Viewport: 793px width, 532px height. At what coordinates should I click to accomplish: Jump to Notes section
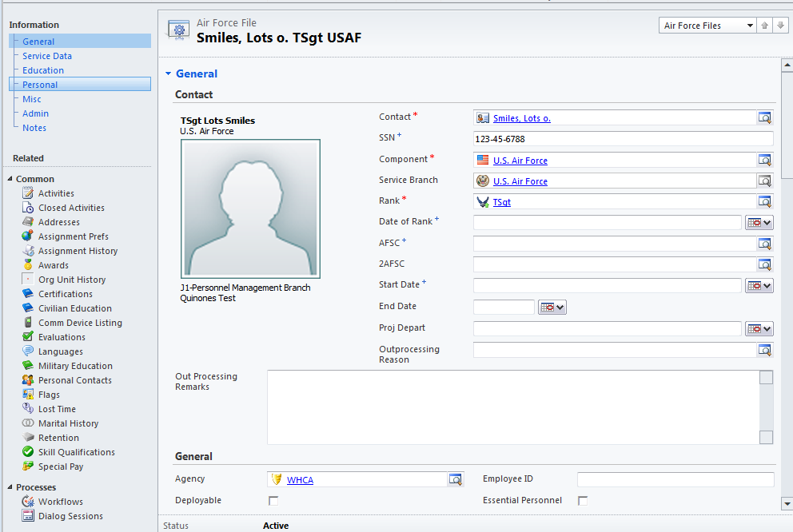[x=34, y=128]
